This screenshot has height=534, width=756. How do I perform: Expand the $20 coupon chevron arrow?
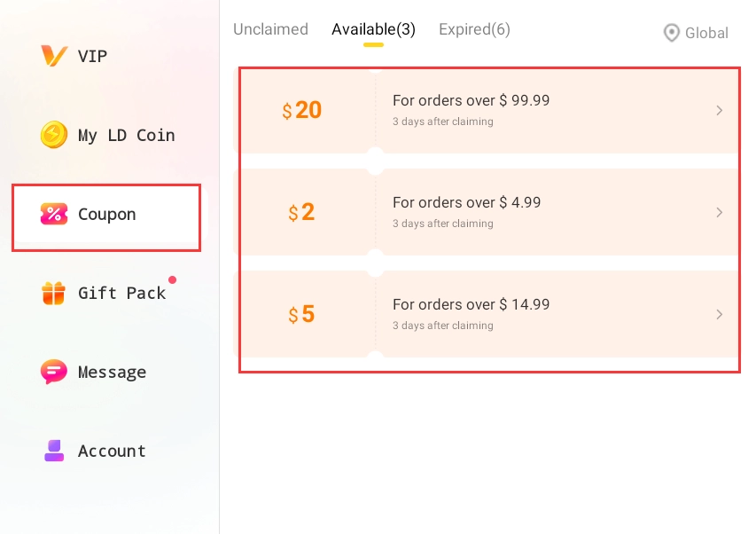(719, 111)
